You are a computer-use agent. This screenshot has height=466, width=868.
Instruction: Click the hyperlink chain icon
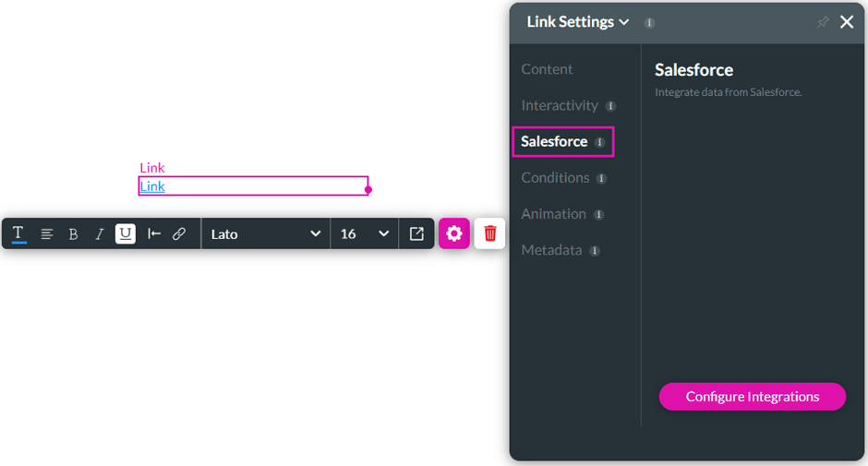[x=179, y=234]
